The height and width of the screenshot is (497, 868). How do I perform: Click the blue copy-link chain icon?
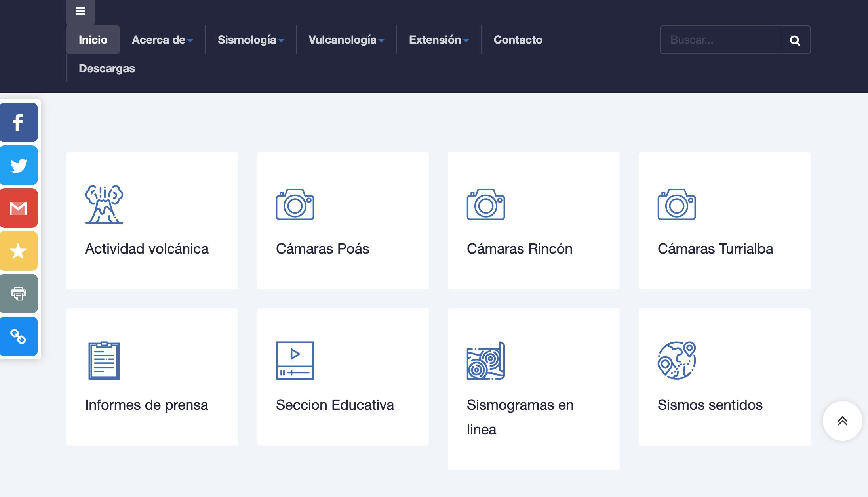point(18,336)
